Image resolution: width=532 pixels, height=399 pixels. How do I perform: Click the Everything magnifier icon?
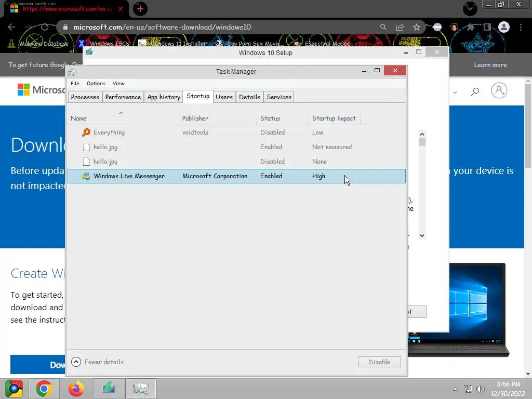(x=86, y=132)
